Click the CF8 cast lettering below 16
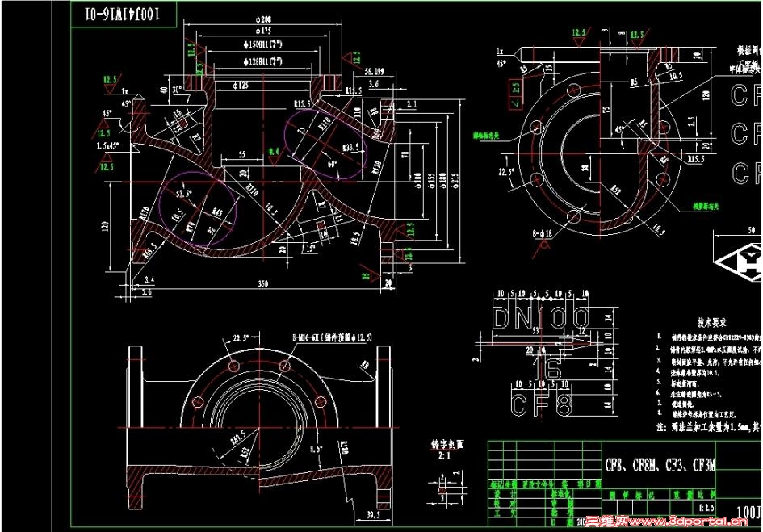Screen dimensions: 763x532 (541, 404)
